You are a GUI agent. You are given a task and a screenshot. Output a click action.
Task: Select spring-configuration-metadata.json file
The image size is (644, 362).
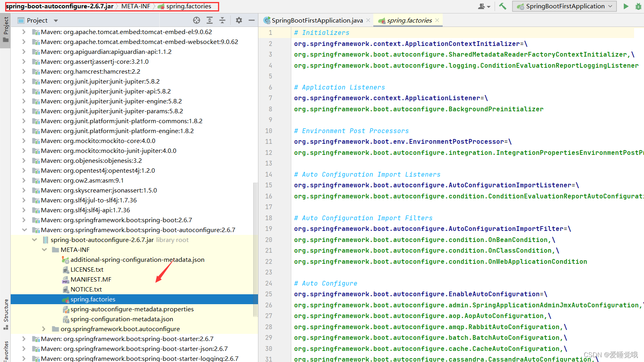coord(122,319)
